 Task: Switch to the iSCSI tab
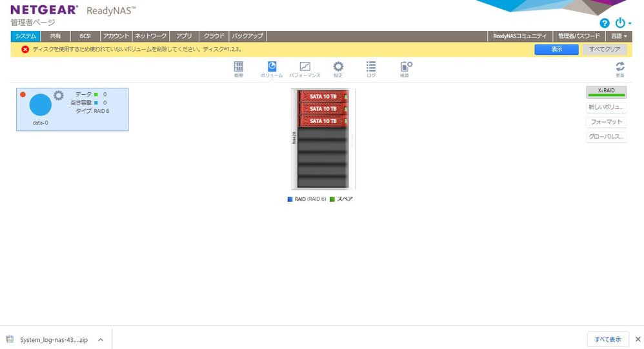[85, 36]
